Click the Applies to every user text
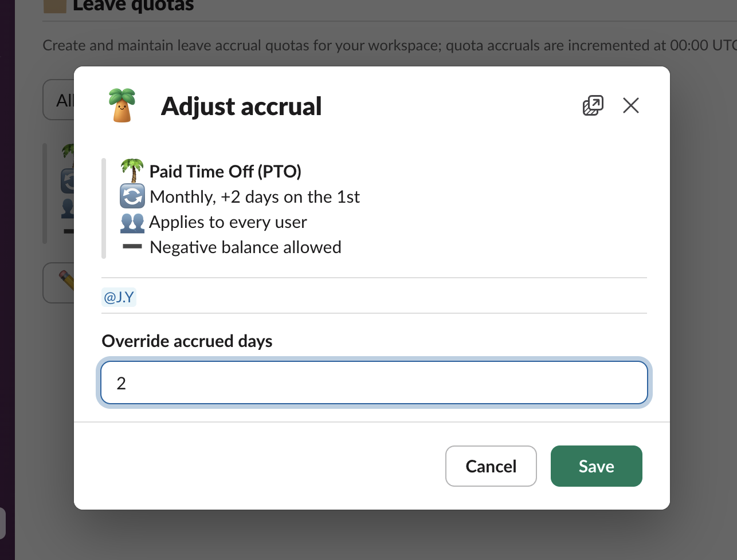737x560 pixels. pyautogui.click(x=228, y=222)
